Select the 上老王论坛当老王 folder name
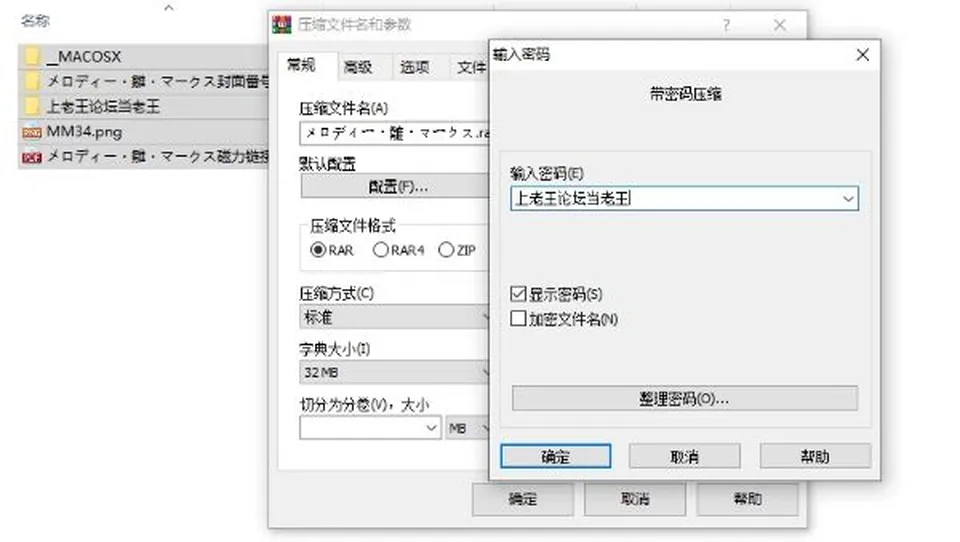 point(103,107)
